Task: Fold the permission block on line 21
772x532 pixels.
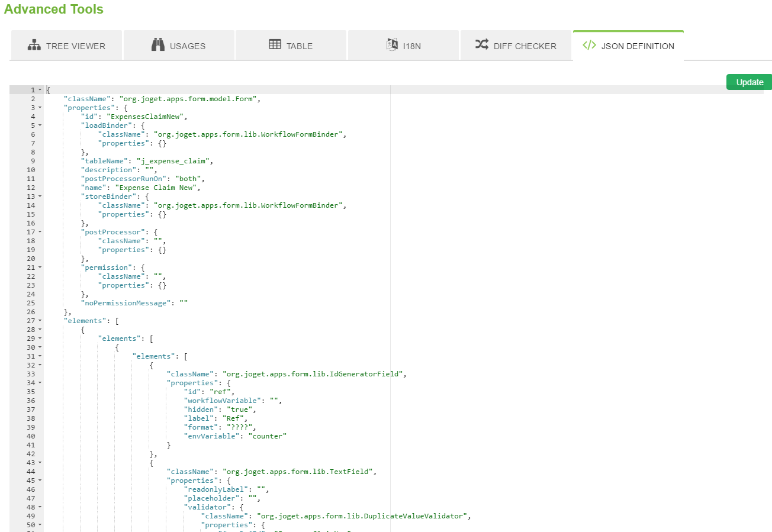Action: tap(40, 267)
